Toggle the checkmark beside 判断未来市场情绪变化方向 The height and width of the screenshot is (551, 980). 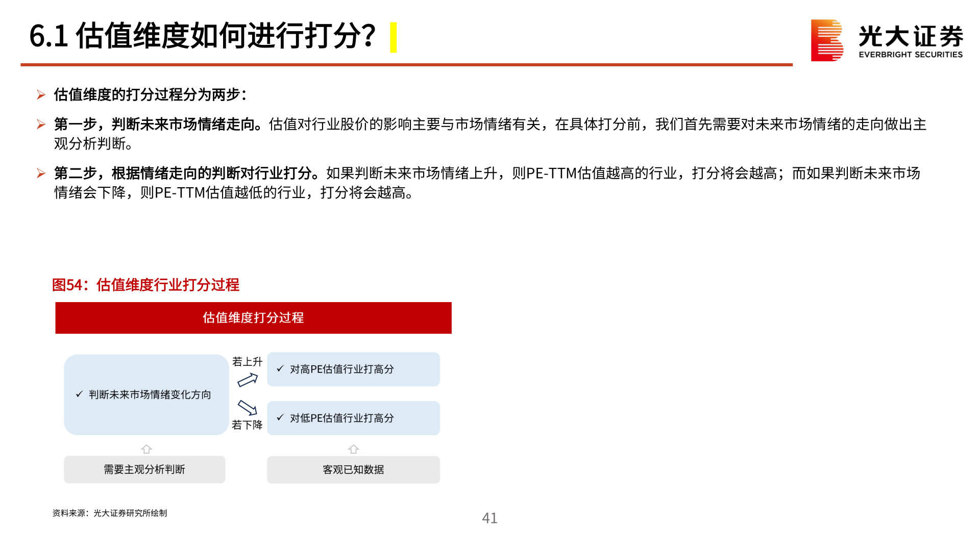pos(79,394)
